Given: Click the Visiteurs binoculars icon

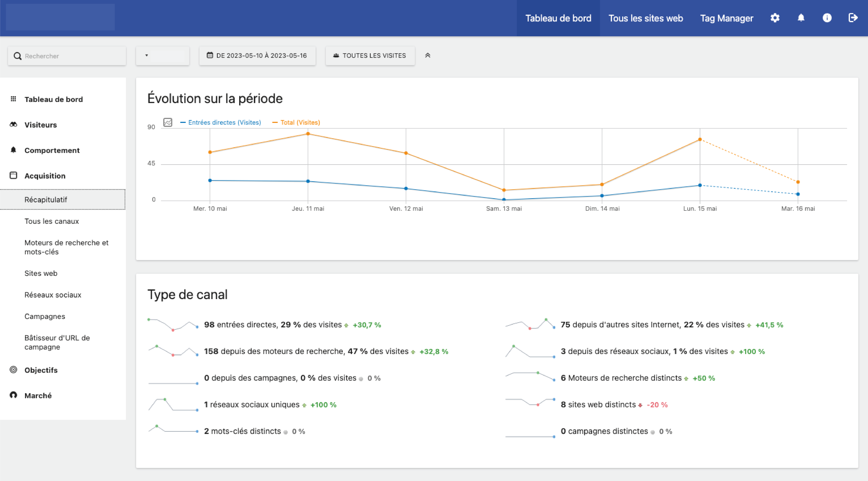Looking at the screenshot, I should pyautogui.click(x=13, y=125).
